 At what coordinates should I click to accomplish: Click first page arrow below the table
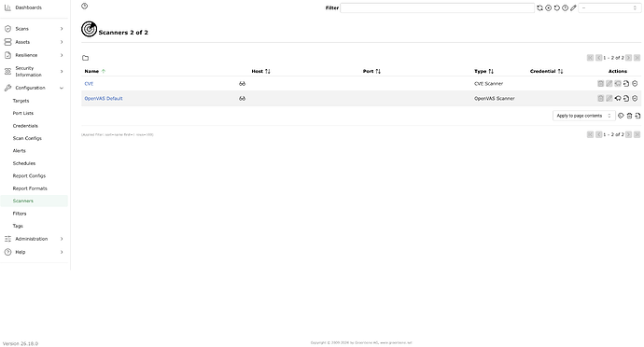point(590,134)
